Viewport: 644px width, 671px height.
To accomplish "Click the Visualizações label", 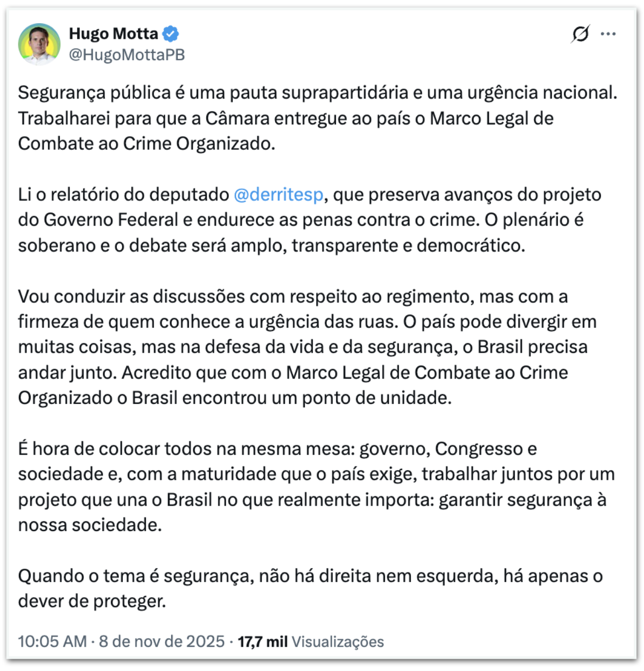I will (338, 641).
